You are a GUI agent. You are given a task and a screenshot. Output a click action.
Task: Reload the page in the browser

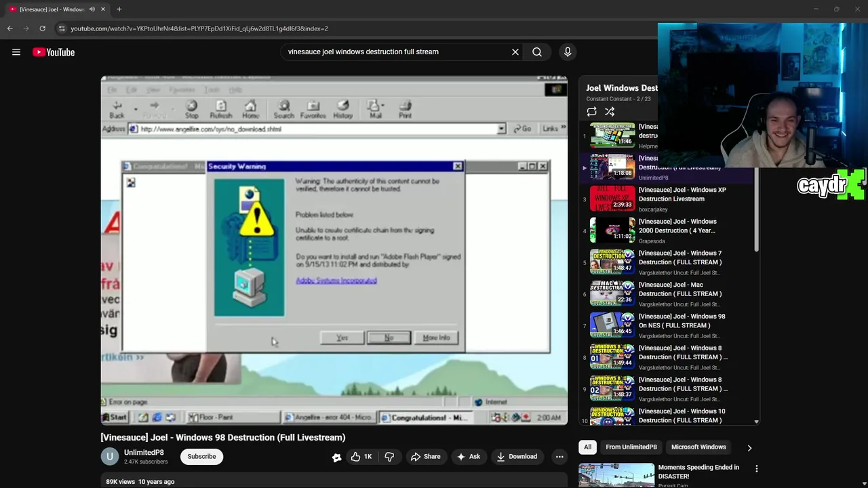[x=42, y=28]
